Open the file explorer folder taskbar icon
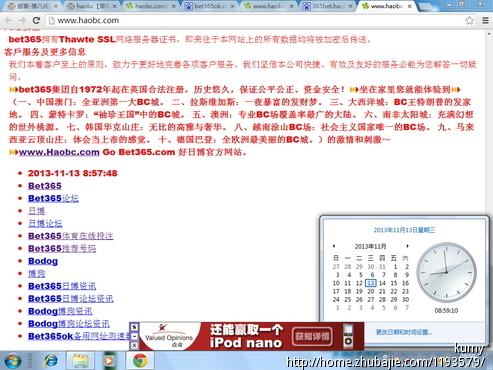 tap(80, 361)
